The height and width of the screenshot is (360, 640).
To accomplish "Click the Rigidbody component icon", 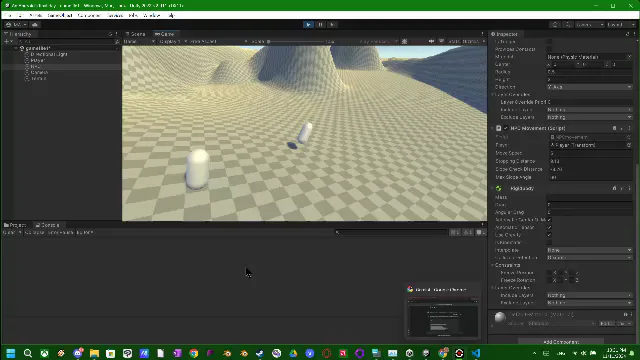I will 498,188.
